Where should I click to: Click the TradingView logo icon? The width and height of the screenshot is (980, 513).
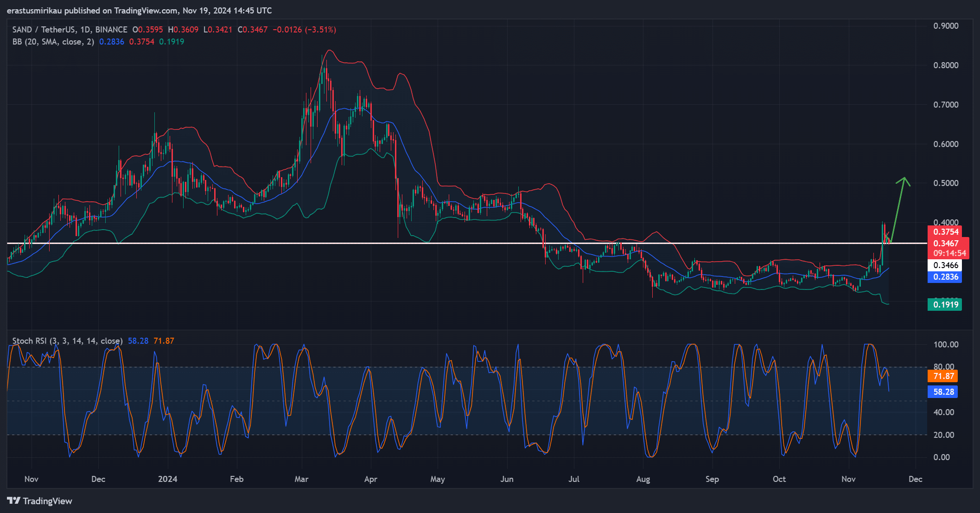pyautogui.click(x=13, y=500)
